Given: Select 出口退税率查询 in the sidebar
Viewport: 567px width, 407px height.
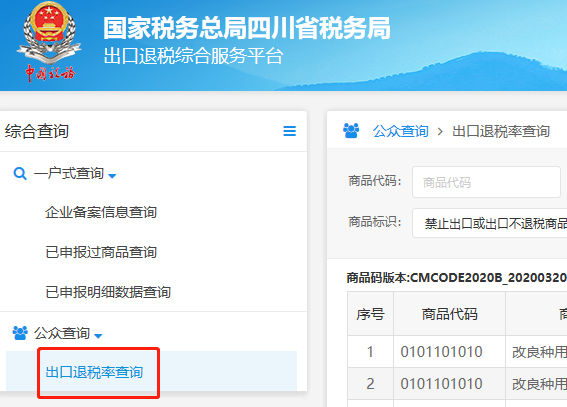Looking at the screenshot, I should (x=94, y=372).
